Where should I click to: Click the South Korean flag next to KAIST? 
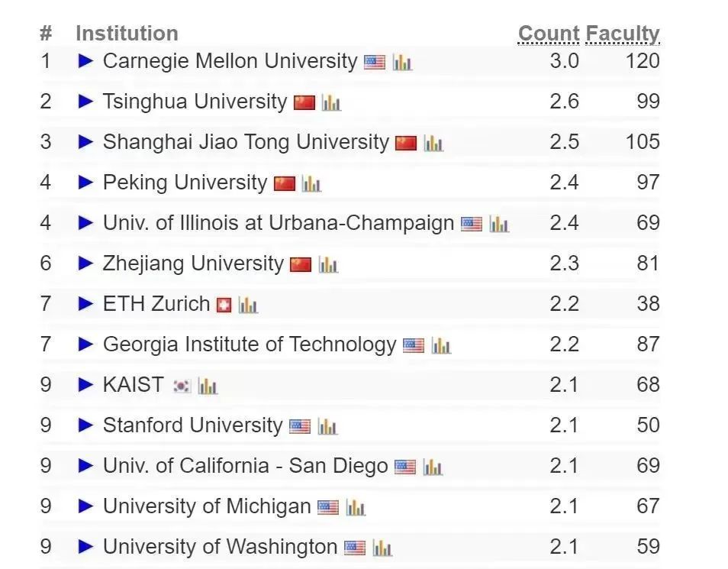coord(182,386)
